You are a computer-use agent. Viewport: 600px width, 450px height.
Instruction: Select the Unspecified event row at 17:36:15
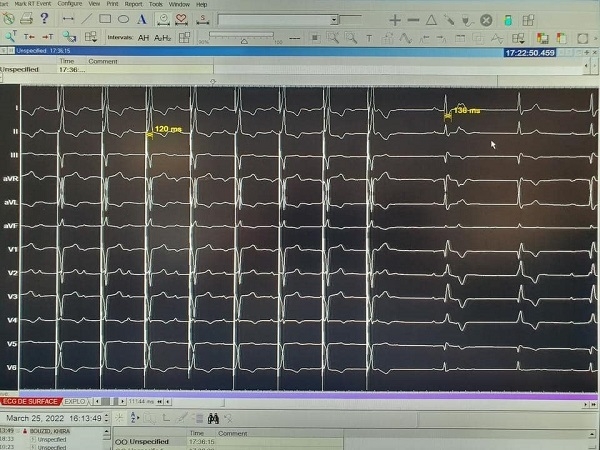pos(228,442)
